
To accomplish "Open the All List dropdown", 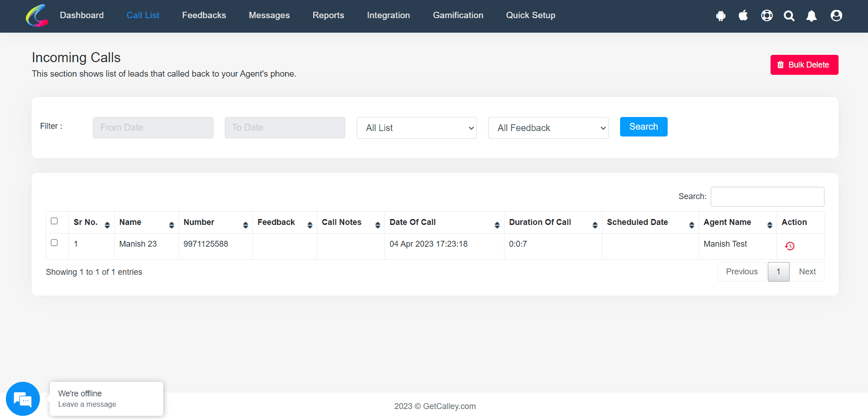I will tap(417, 128).
